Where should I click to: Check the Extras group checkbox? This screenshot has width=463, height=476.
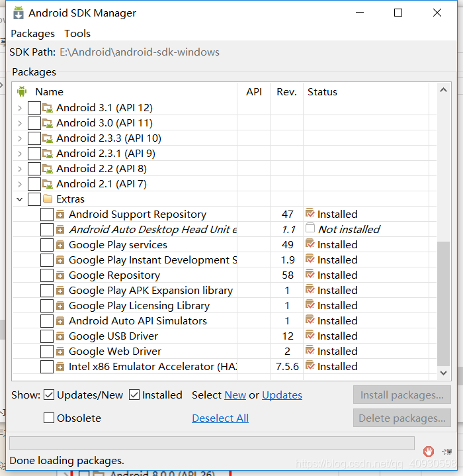pyautogui.click(x=34, y=199)
